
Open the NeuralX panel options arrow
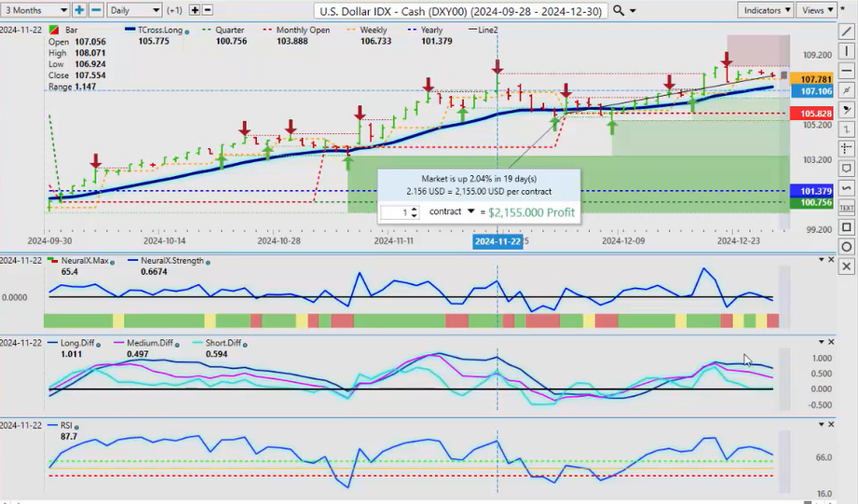[x=822, y=259]
